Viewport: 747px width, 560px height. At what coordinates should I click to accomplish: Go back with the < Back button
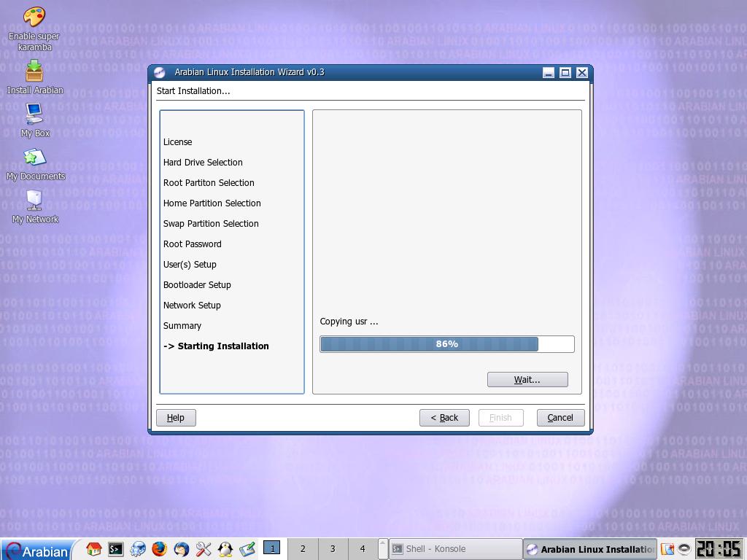click(444, 418)
